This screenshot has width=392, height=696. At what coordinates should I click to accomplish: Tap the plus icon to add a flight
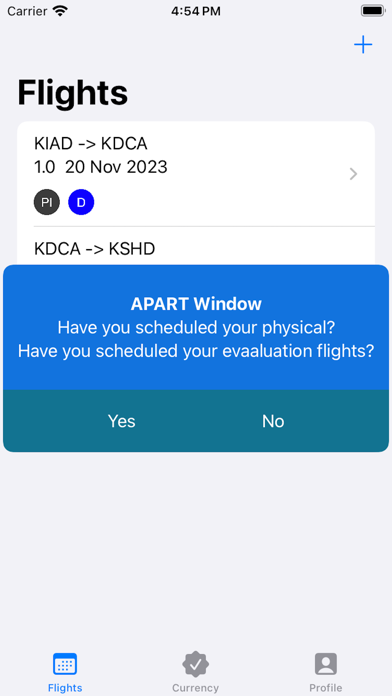363,45
